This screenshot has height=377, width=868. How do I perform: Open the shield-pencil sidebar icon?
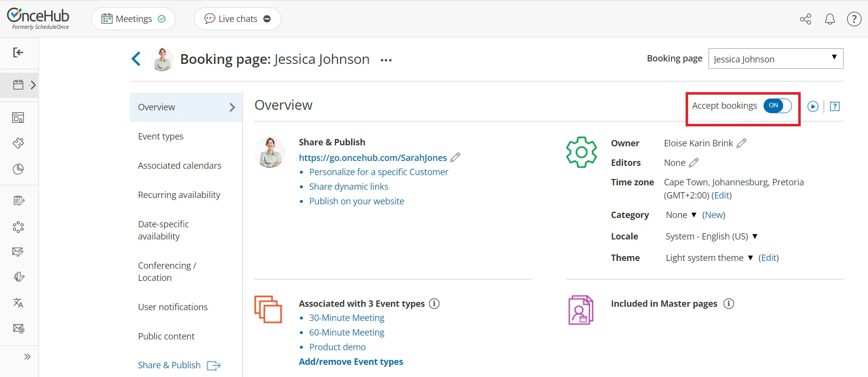[x=19, y=277]
